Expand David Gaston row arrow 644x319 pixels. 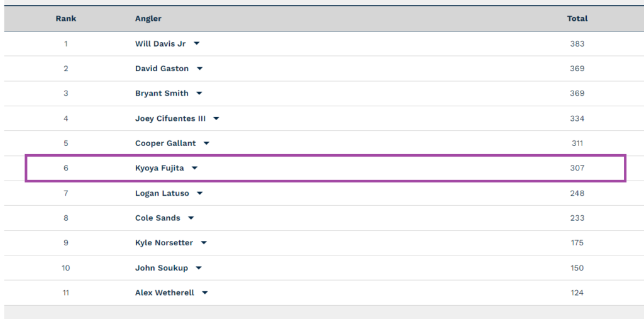[199, 69]
